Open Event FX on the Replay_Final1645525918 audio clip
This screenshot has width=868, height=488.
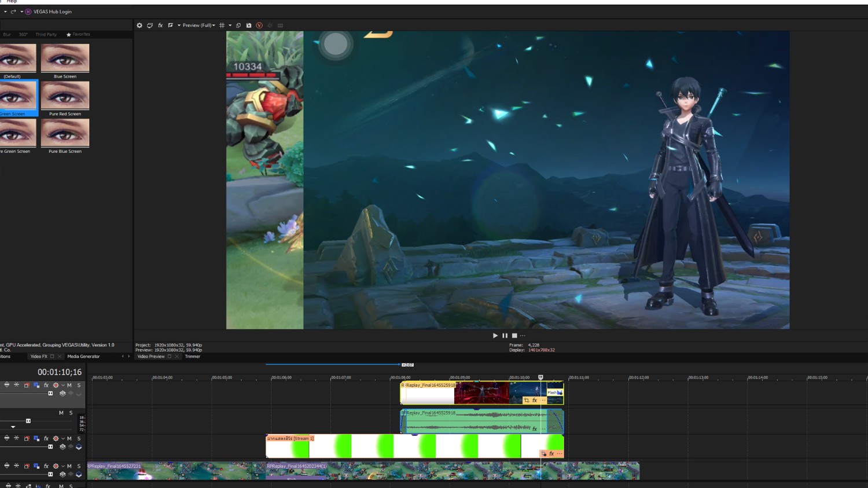click(x=535, y=429)
